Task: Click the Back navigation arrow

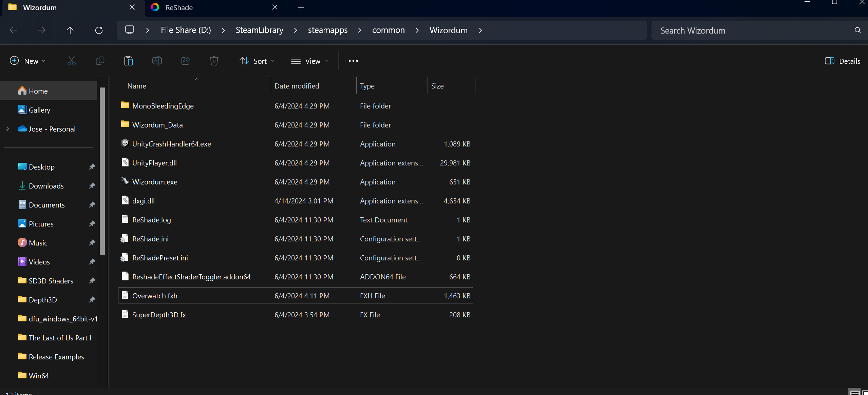Action: click(13, 31)
